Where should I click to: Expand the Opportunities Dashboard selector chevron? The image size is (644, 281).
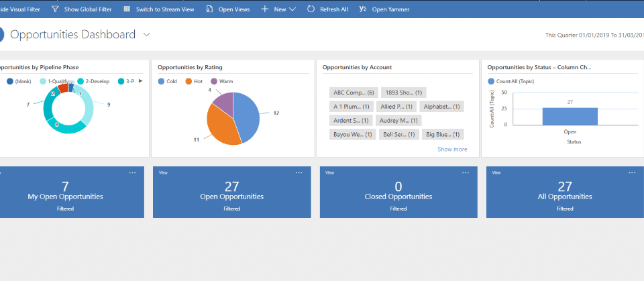tap(147, 34)
